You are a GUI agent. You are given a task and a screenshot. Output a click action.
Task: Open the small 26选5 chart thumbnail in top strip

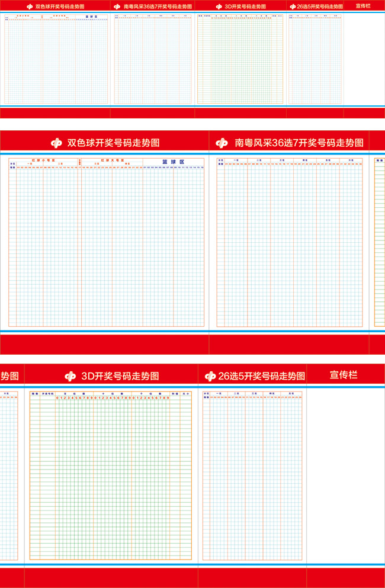pos(315,59)
